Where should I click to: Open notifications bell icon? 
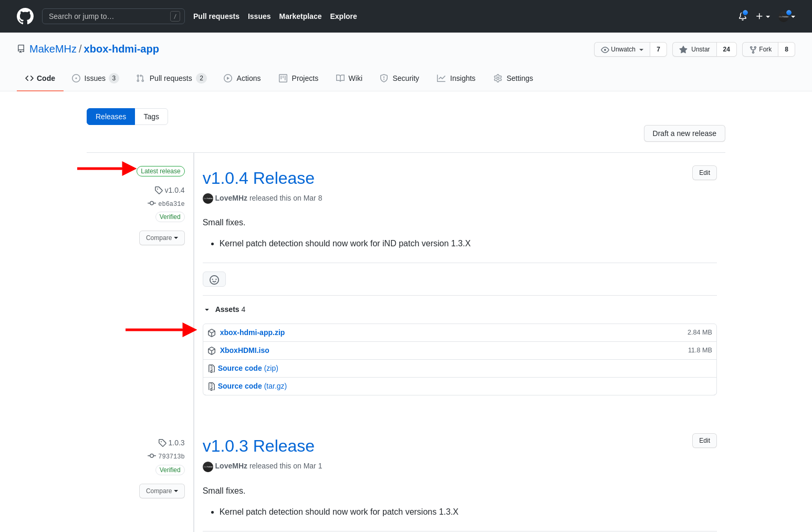point(743,16)
